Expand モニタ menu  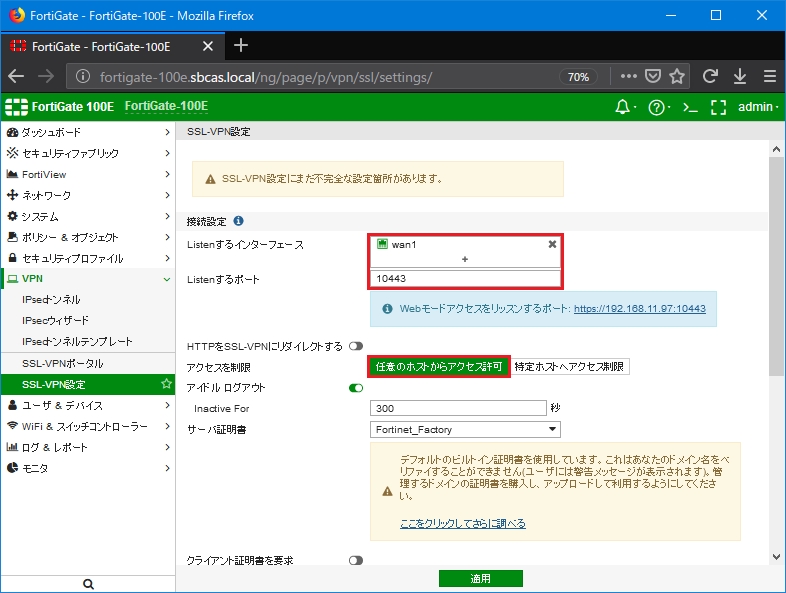[88, 468]
